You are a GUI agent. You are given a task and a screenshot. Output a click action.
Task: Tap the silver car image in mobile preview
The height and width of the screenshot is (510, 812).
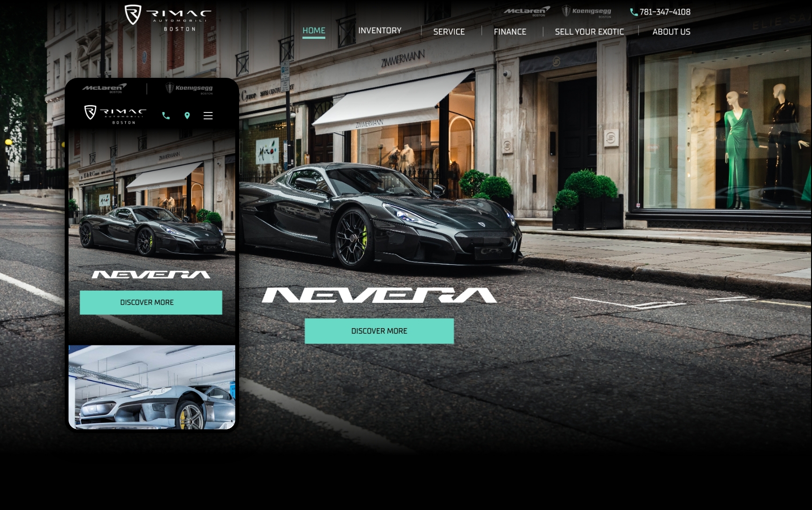tap(152, 387)
